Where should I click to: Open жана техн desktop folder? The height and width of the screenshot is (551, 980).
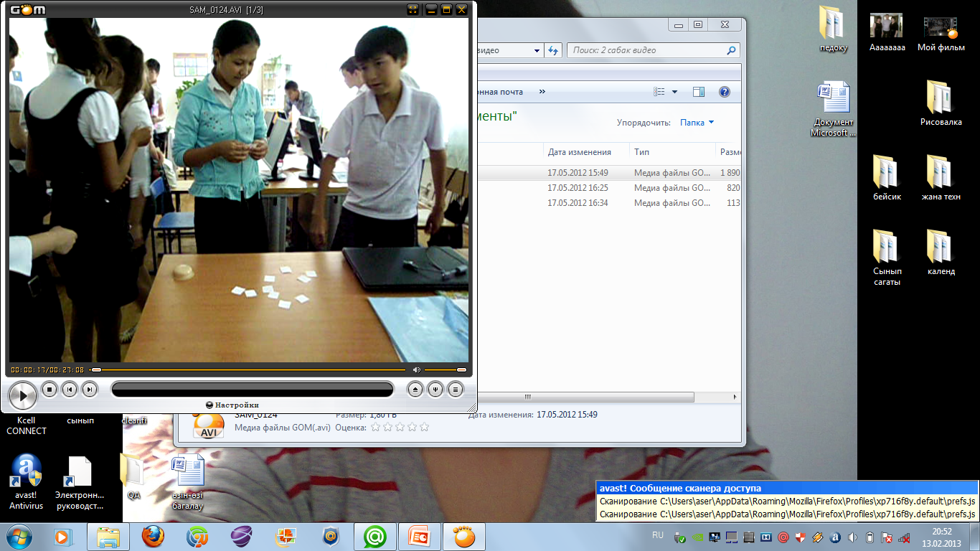pos(941,177)
